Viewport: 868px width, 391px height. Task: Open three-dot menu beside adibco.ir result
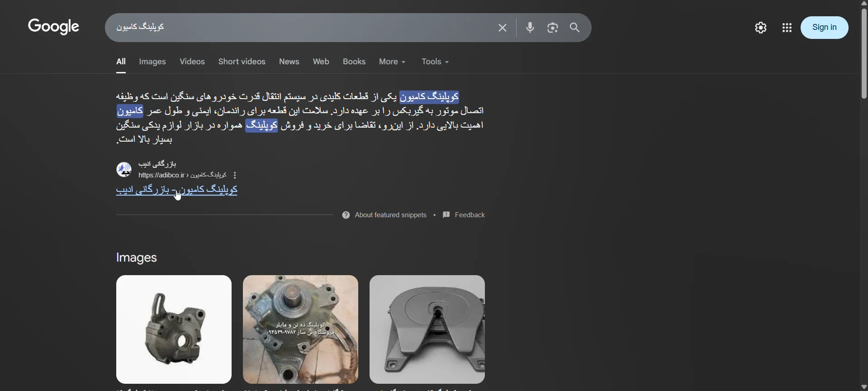235,176
